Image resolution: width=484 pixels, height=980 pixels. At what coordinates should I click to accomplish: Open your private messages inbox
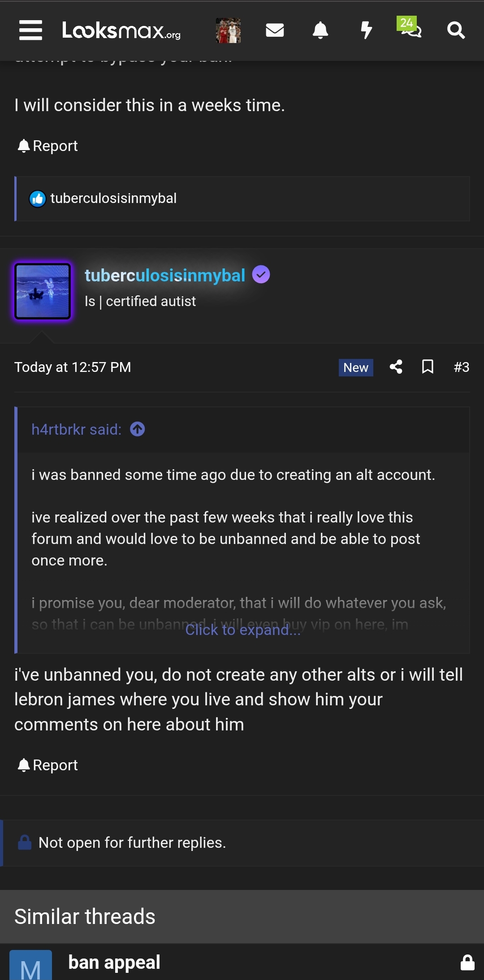tap(275, 30)
